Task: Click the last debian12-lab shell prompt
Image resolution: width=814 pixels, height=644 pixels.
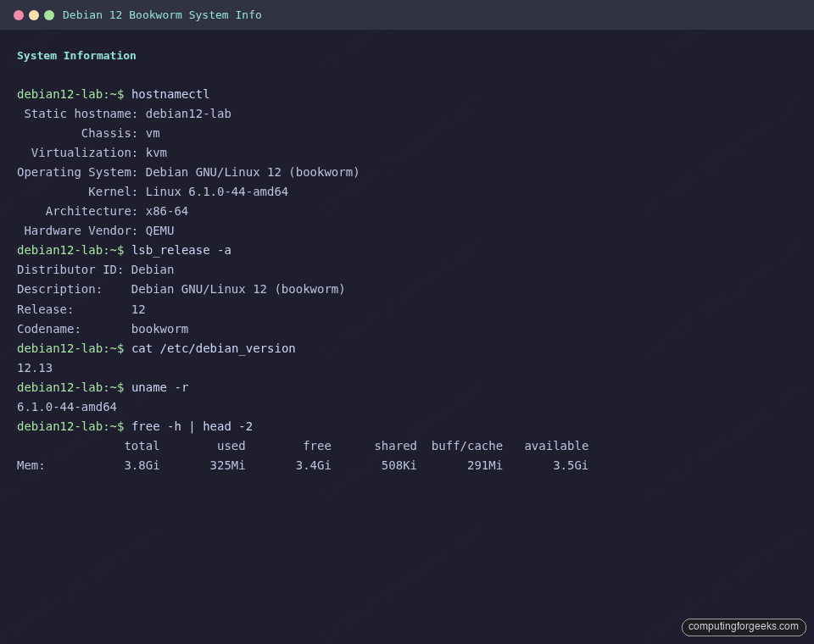Action: click(x=70, y=426)
